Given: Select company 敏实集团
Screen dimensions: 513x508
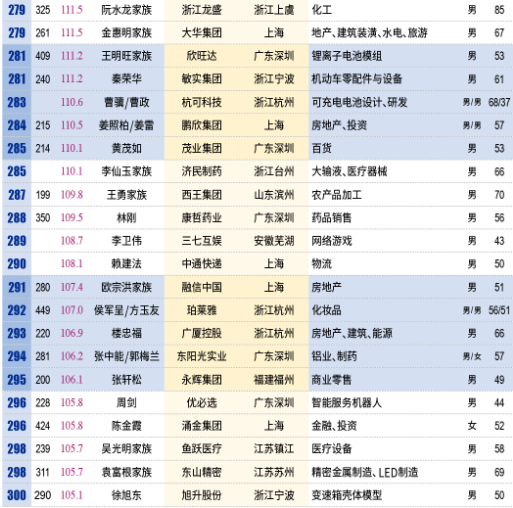Looking at the screenshot, I should click(202, 79).
